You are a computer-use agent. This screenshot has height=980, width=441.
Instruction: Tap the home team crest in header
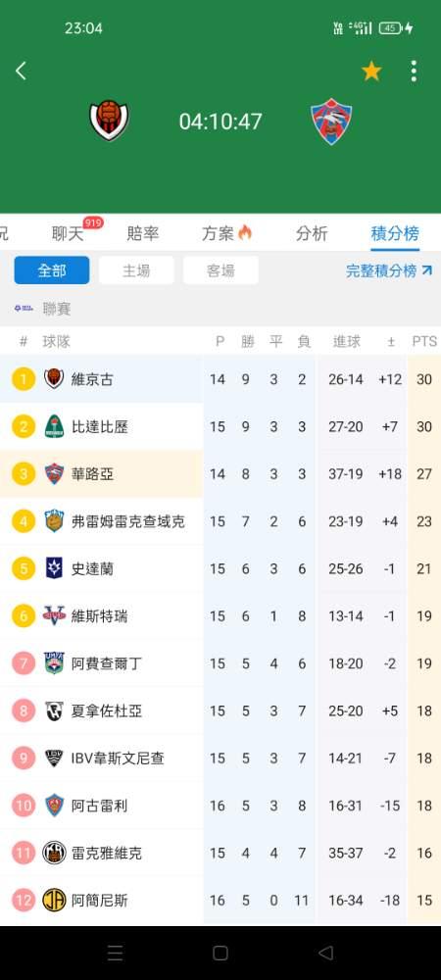[x=110, y=121]
